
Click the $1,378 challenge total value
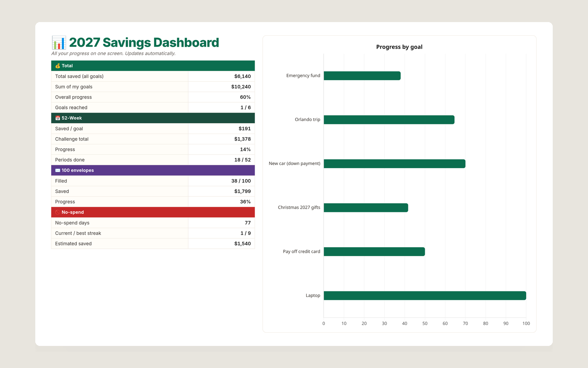pyautogui.click(x=243, y=139)
